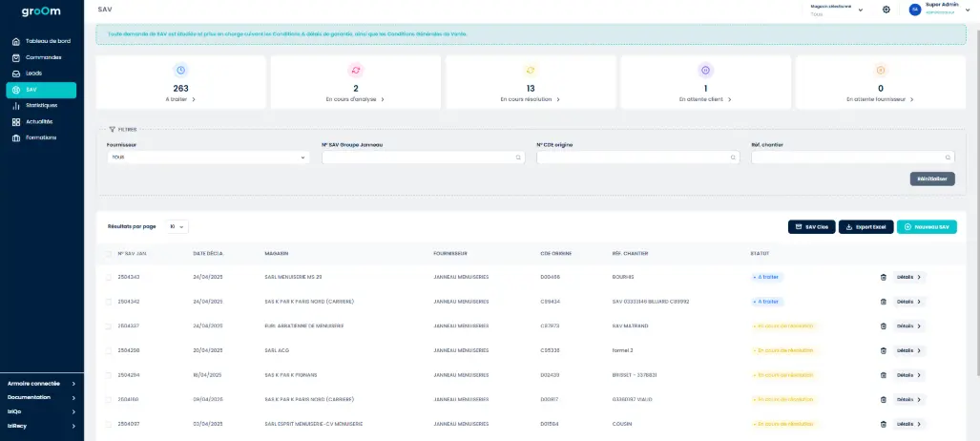Select the checkbox for row 2504298
Screen dimensions: 980x441
pos(109,350)
